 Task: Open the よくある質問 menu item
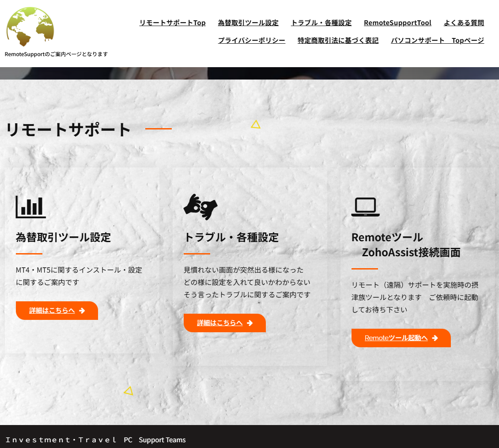point(464,23)
